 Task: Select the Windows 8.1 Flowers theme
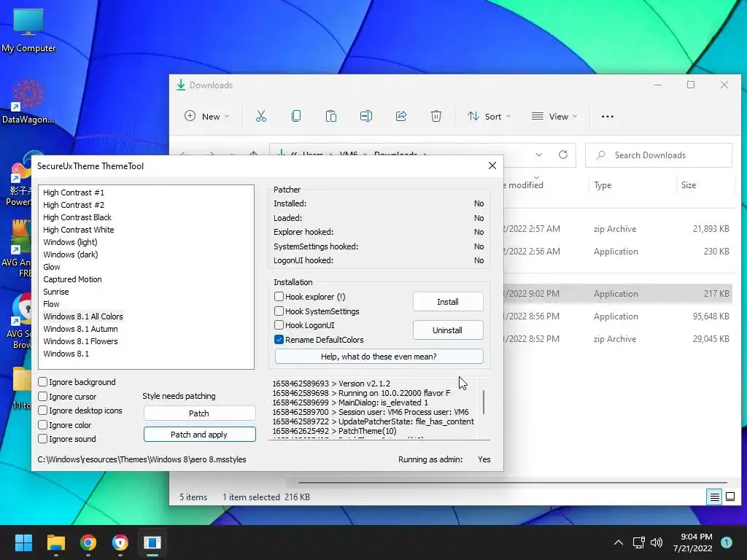coord(80,341)
